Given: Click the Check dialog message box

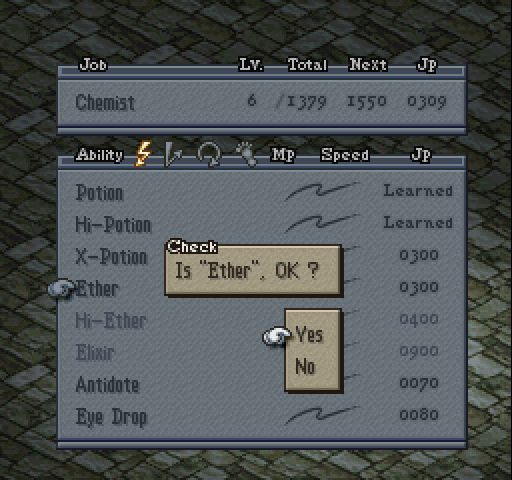Looking at the screenshot, I should 253,270.
